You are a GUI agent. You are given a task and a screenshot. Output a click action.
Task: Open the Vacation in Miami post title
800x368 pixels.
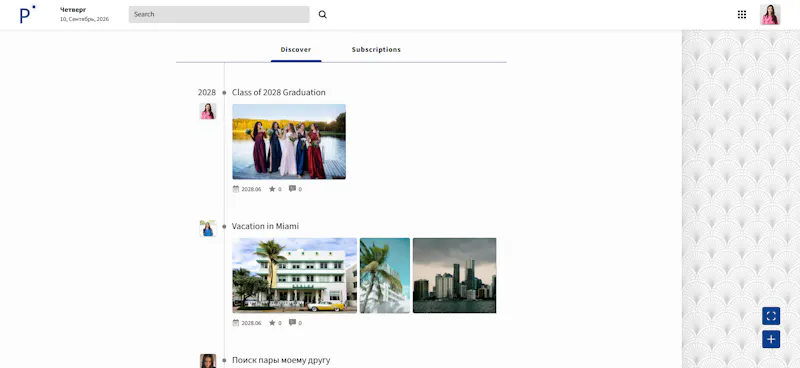pos(265,226)
